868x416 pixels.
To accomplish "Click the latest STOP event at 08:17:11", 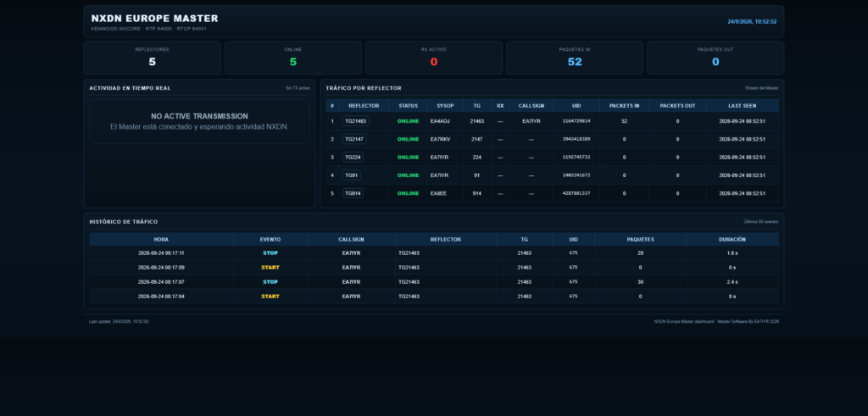I will 270,253.
